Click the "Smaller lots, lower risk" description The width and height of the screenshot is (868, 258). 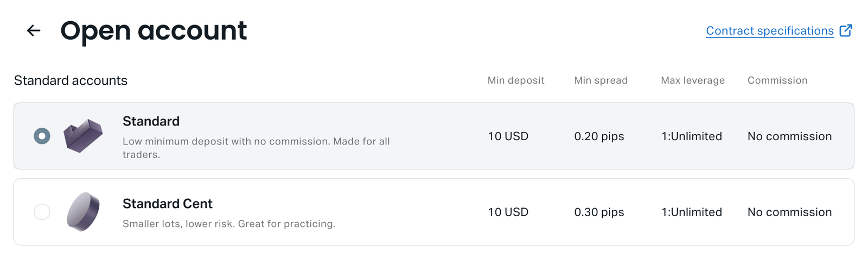point(228,224)
